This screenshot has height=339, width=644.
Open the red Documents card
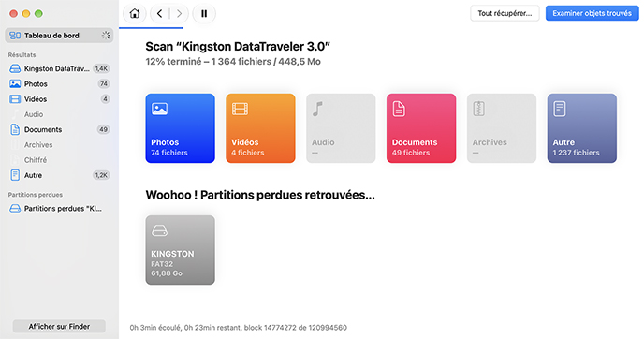(421, 128)
